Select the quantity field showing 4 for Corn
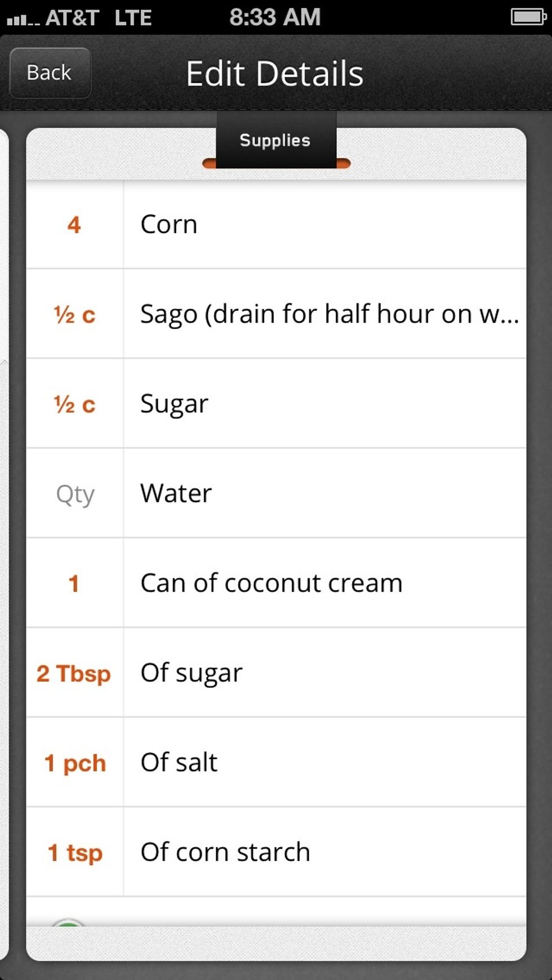The image size is (552, 980). click(74, 224)
